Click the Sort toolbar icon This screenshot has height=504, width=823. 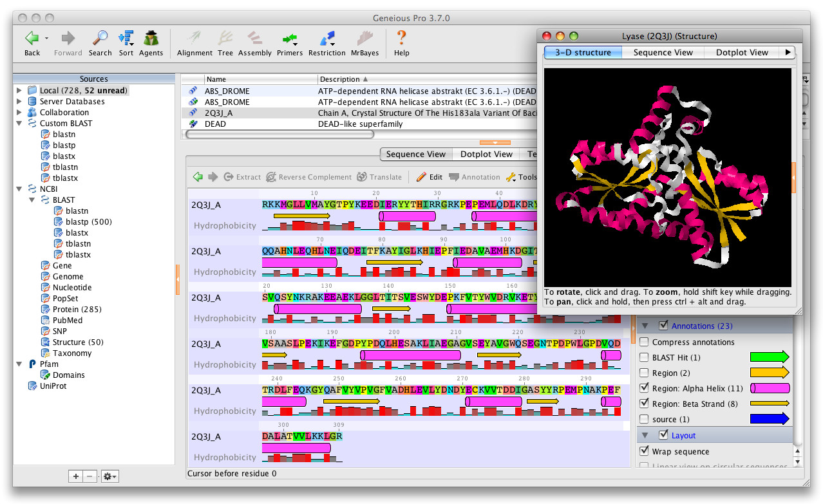pyautogui.click(x=126, y=39)
